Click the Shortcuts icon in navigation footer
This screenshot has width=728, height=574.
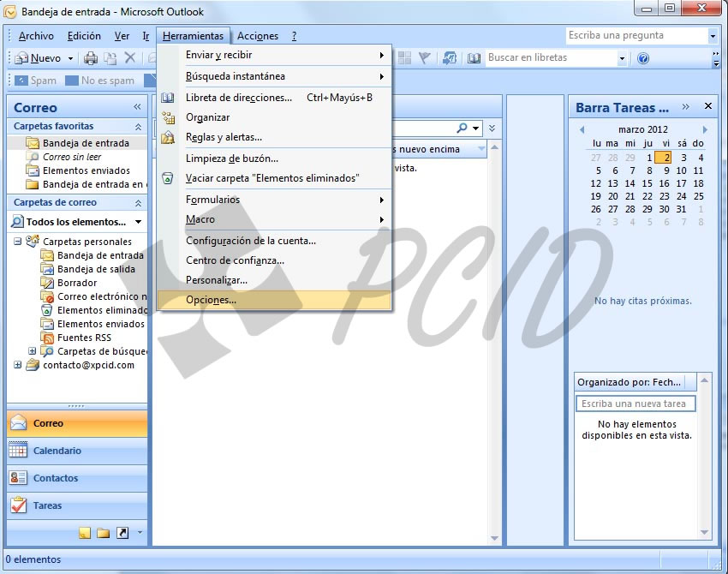click(122, 533)
